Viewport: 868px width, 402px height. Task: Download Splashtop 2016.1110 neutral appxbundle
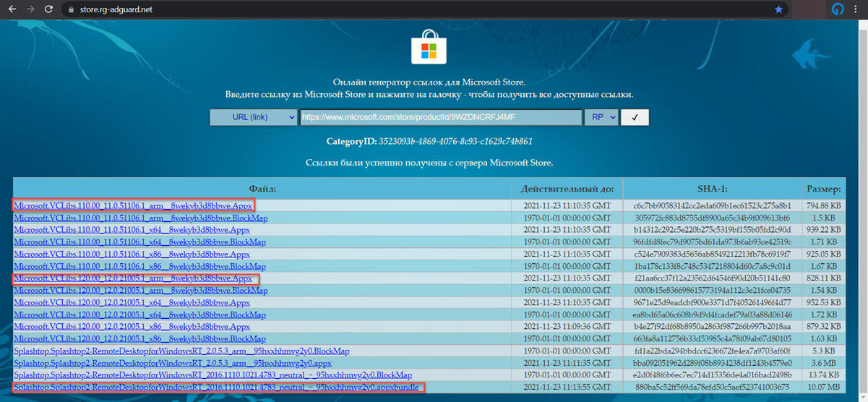[x=216, y=388]
